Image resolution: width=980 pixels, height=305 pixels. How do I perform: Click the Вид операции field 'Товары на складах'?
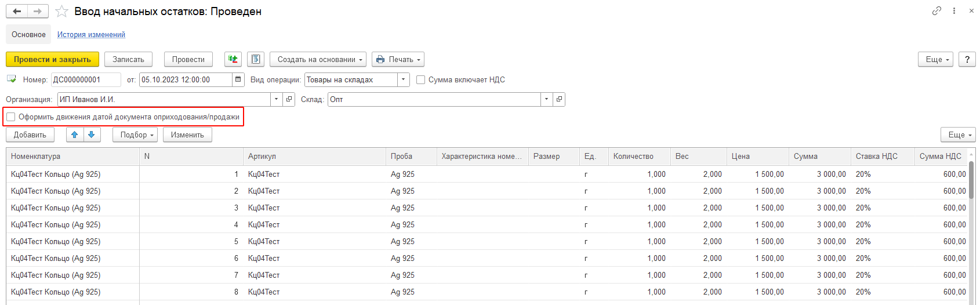tap(351, 79)
